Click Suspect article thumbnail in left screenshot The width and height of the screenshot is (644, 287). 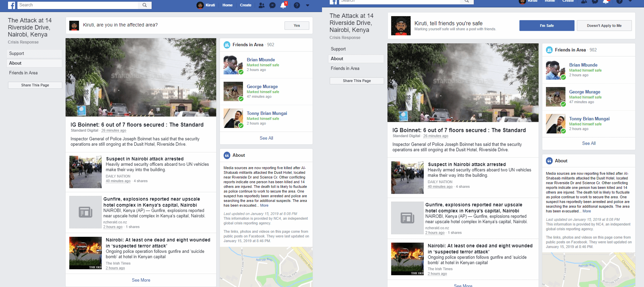point(85,172)
